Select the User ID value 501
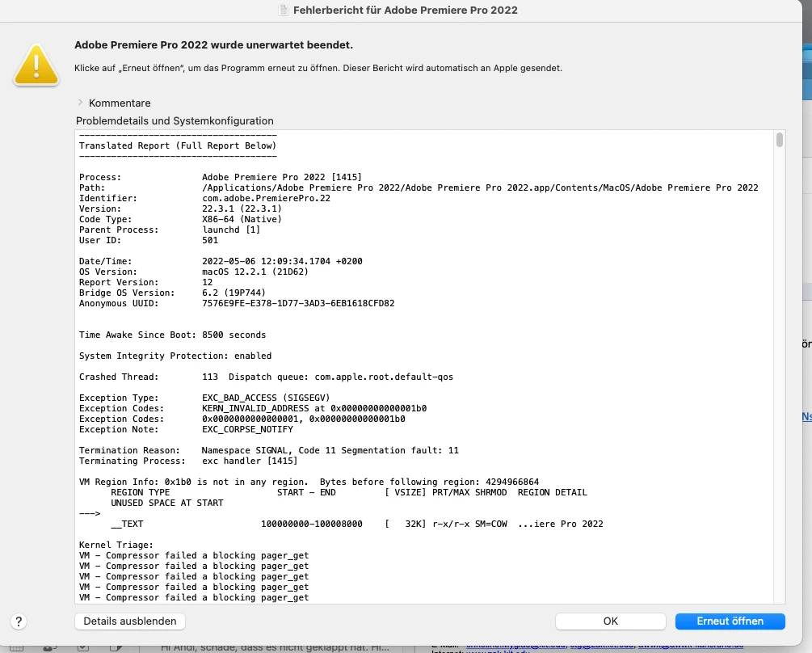Viewport: 812px width, 653px height. (x=210, y=240)
